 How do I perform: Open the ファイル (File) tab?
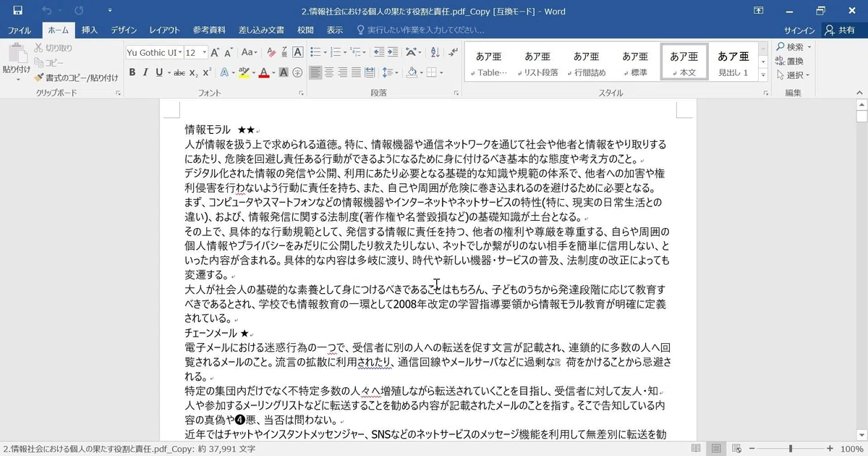[x=20, y=30]
